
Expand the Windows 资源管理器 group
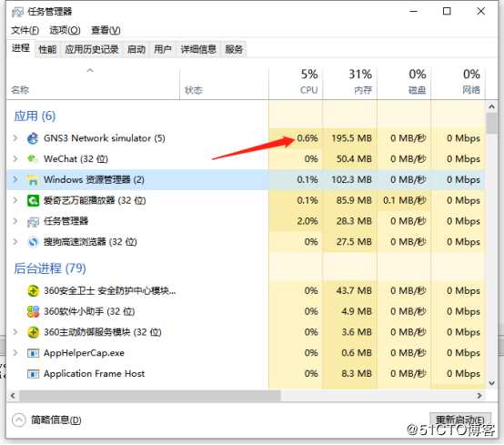click(15, 180)
